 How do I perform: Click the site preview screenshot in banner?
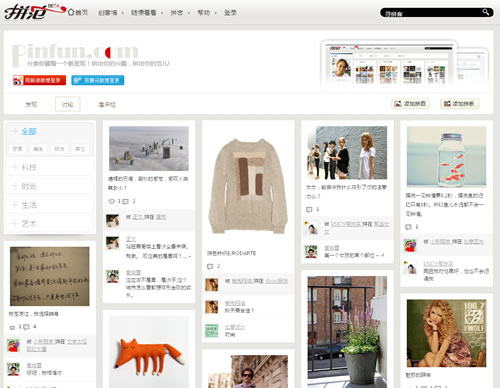388,64
